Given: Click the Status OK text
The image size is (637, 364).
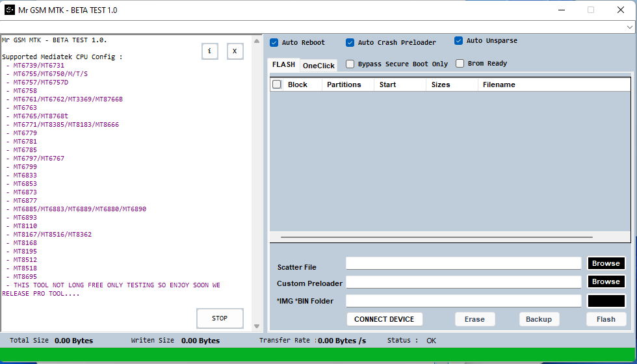Looking at the screenshot, I should pyautogui.click(x=431, y=341).
